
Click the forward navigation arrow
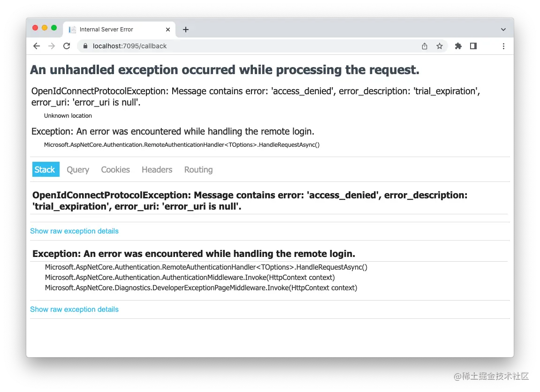click(x=52, y=46)
